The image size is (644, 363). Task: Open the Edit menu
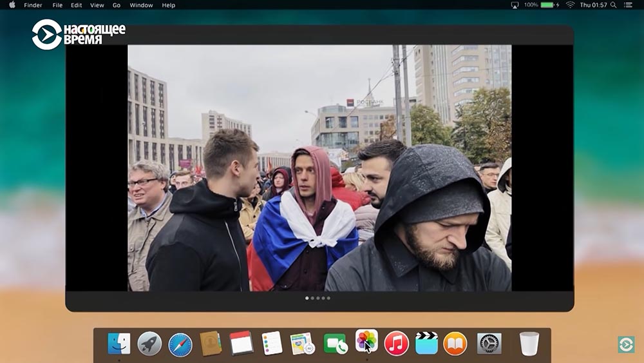(77, 5)
